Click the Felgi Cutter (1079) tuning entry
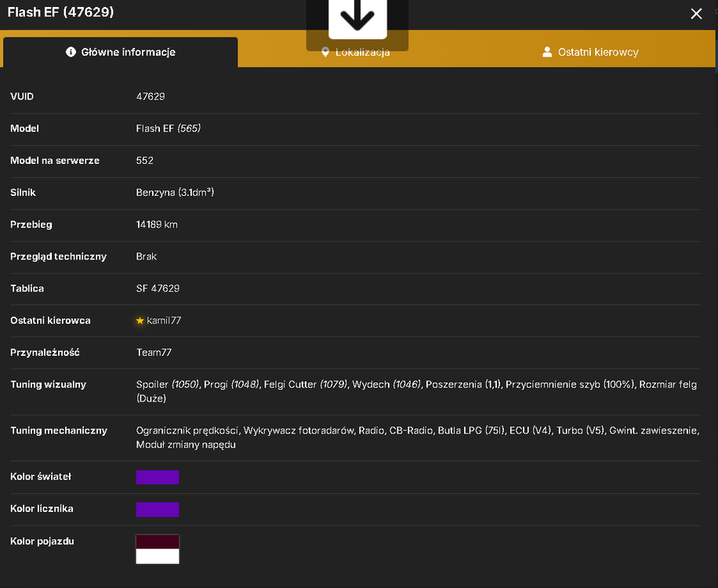This screenshot has height=588, width=718. coord(306,385)
